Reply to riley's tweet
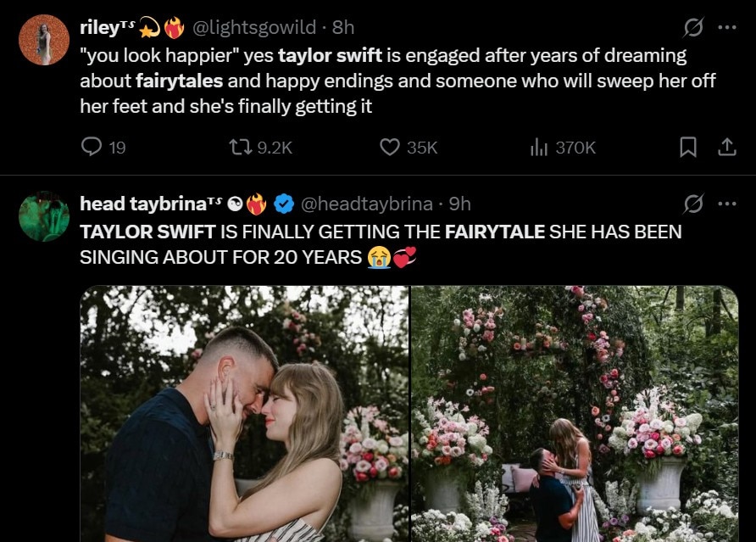Viewport: 756px width, 542px height. click(92, 148)
